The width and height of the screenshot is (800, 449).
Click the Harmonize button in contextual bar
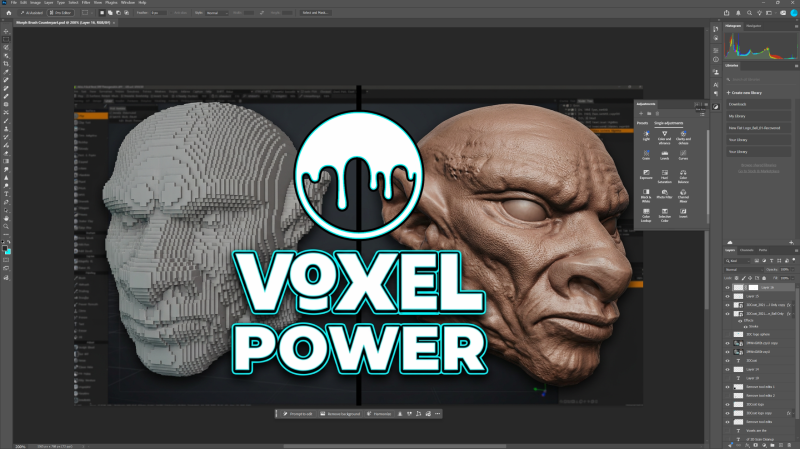point(379,414)
